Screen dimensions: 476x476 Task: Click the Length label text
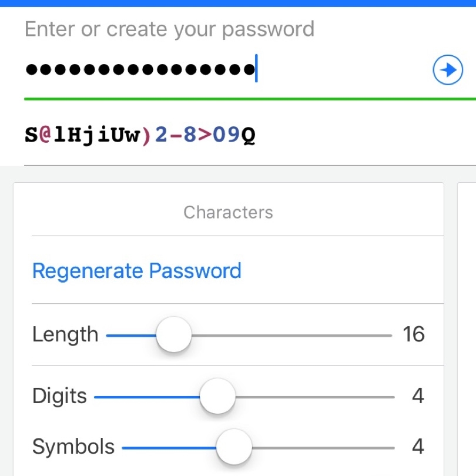pos(65,335)
